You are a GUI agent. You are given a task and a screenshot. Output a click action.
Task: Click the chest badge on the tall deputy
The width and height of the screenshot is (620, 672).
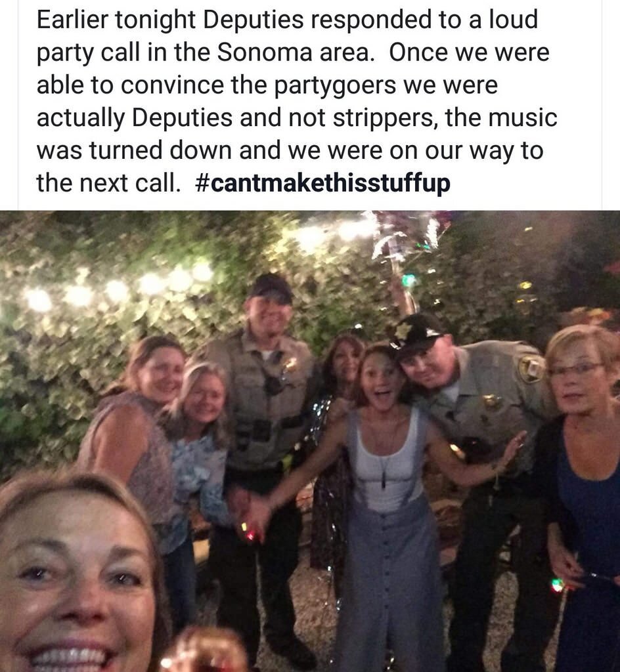[291, 365]
